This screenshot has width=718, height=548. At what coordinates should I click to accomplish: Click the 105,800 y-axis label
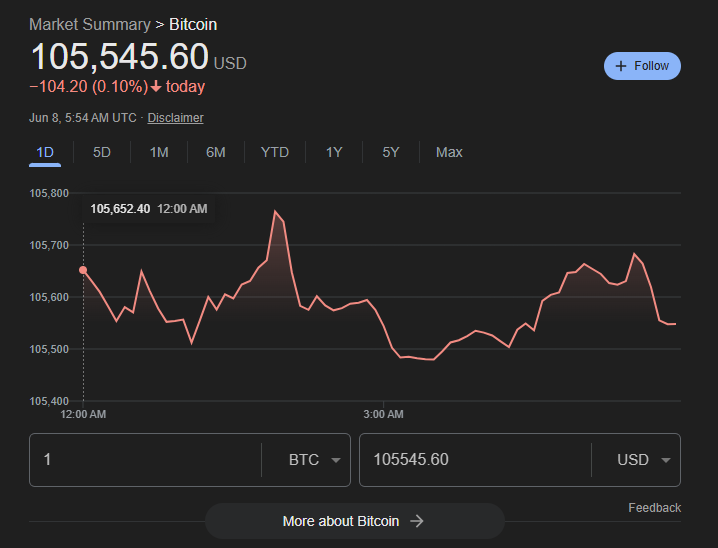pyautogui.click(x=49, y=193)
